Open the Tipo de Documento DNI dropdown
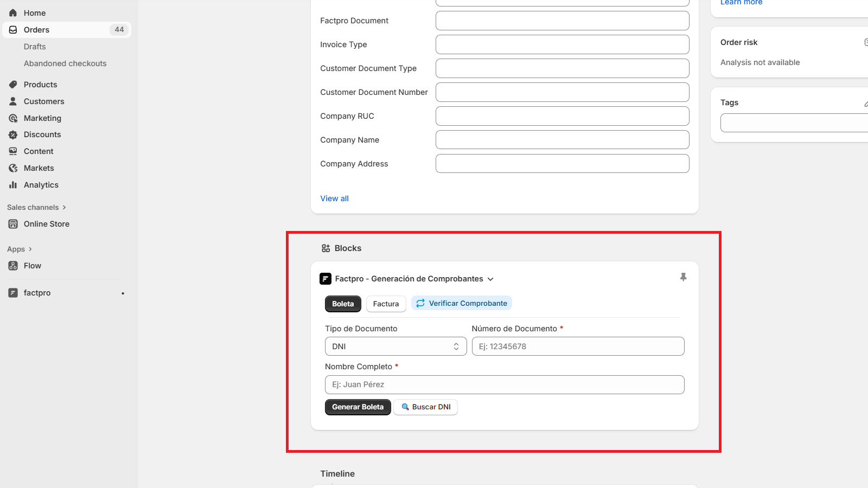The image size is (868, 488). pos(395,346)
